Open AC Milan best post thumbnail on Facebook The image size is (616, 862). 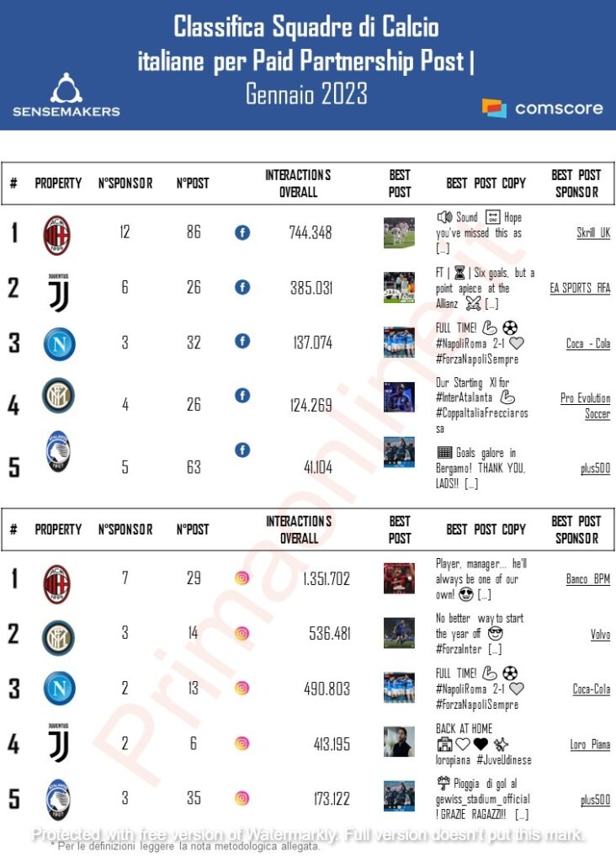(399, 232)
